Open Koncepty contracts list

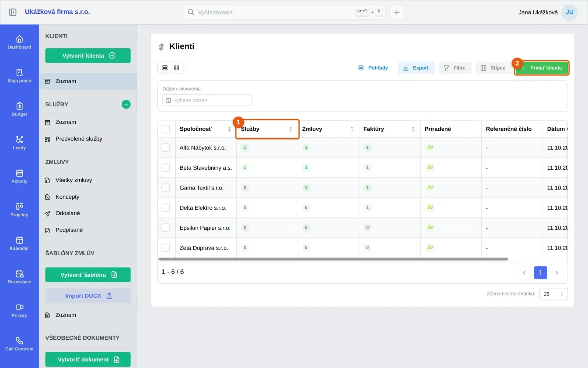pyautogui.click(x=88, y=197)
